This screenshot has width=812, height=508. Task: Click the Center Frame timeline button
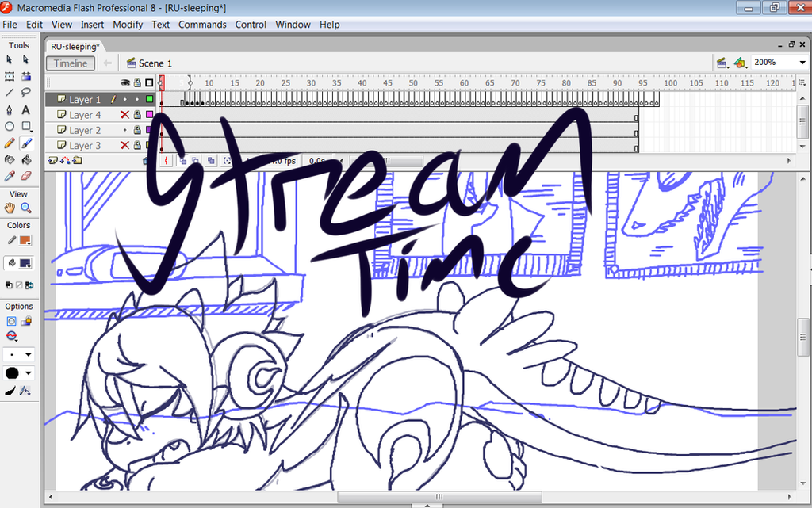pyautogui.click(x=166, y=161)
